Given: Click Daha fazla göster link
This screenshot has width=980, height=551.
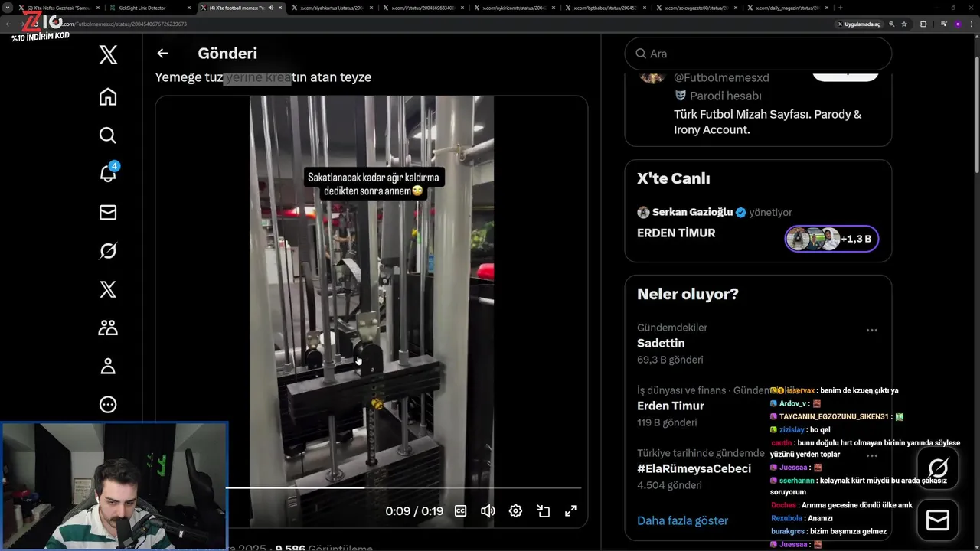Looking at the screenshot, I should [x=682, y=520].
